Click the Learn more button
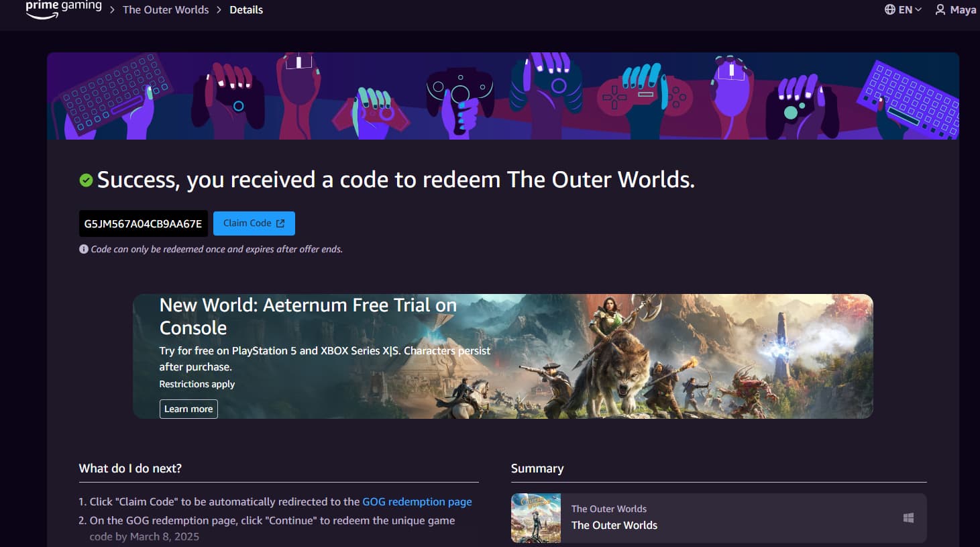Image resolution: width=980 pixels, height=547 pixels. click(x=188, y=409)
